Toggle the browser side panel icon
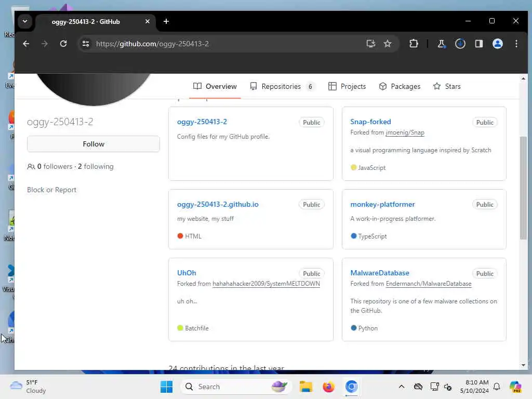This screenshot has height=399, width=532. 478,44
